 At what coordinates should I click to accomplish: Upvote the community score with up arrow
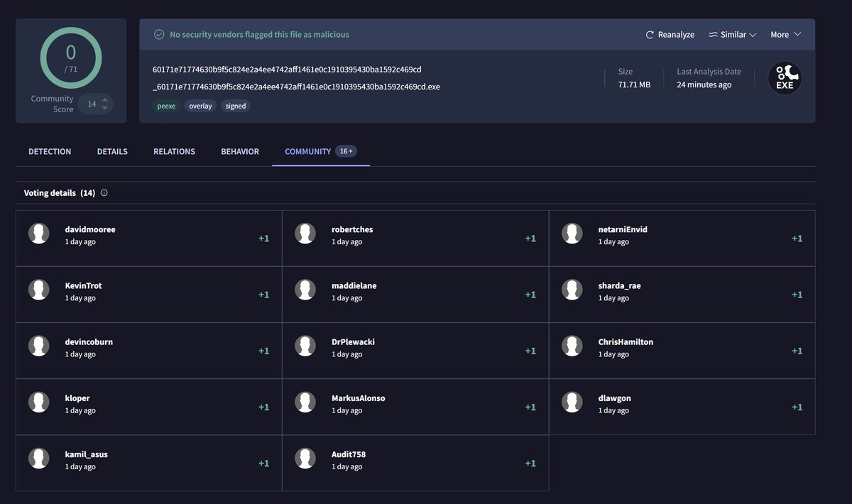click(105, 100)
